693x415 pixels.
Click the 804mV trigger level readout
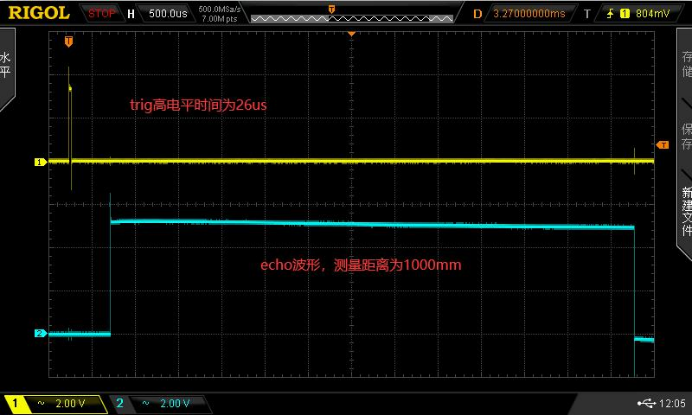coord(652,14)
